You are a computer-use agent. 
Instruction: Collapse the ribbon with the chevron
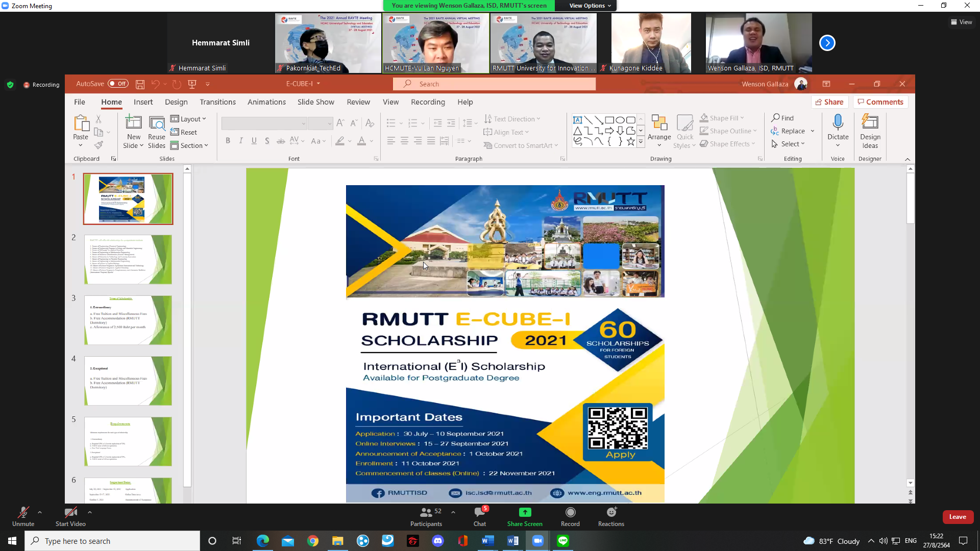tap(908, 159)
